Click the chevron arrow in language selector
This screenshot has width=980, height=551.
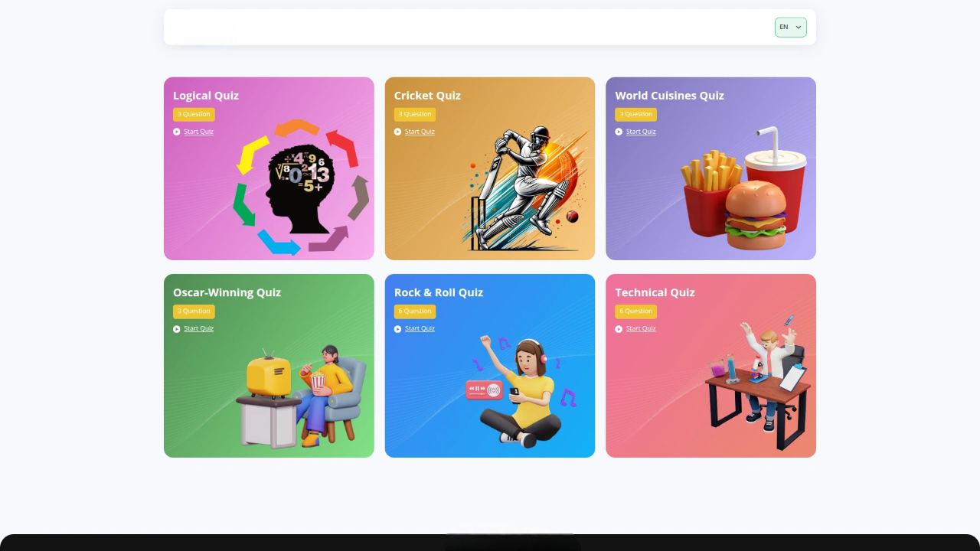point(799,28)
